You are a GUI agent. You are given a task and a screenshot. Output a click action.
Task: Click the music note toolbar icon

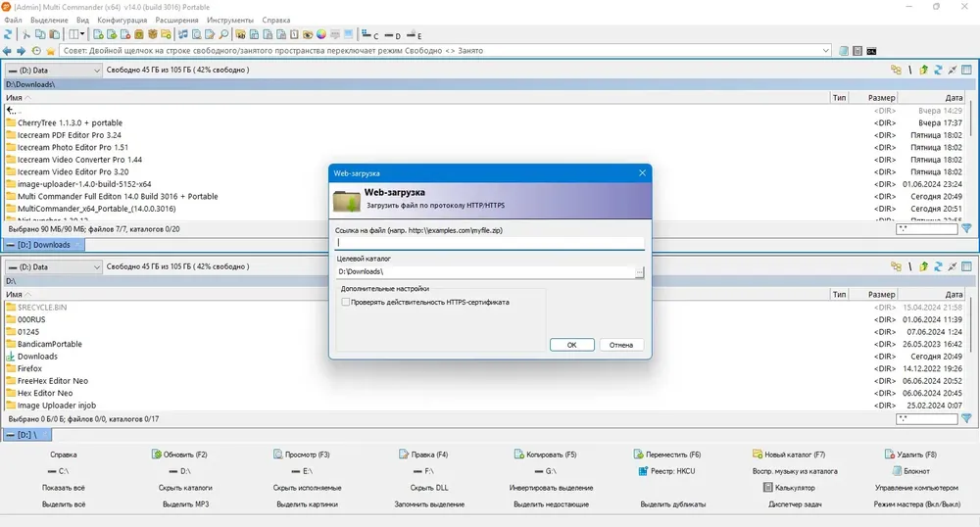click(183, 35)
